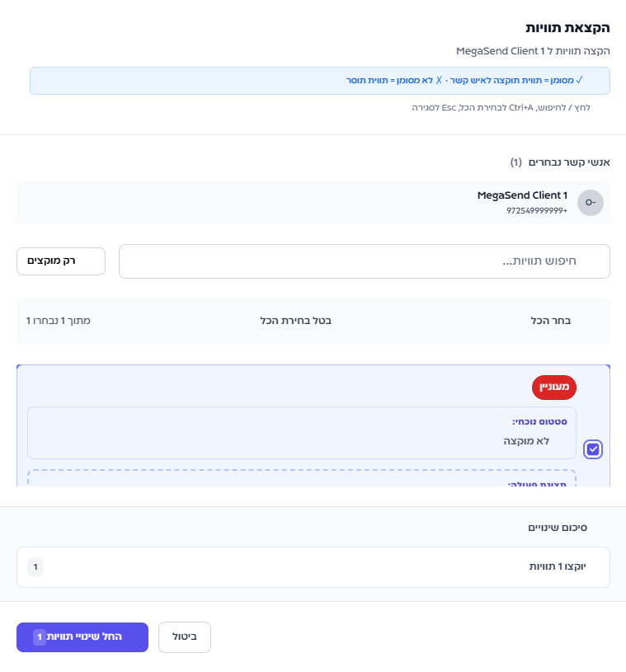Click the info banner explaining checked tags

(x=320, y=81)
